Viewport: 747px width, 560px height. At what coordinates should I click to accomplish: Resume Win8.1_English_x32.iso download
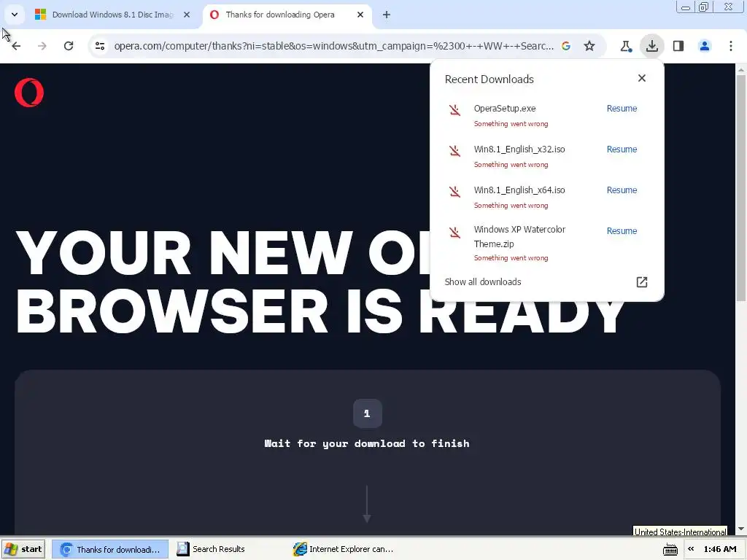pos(622,149)
